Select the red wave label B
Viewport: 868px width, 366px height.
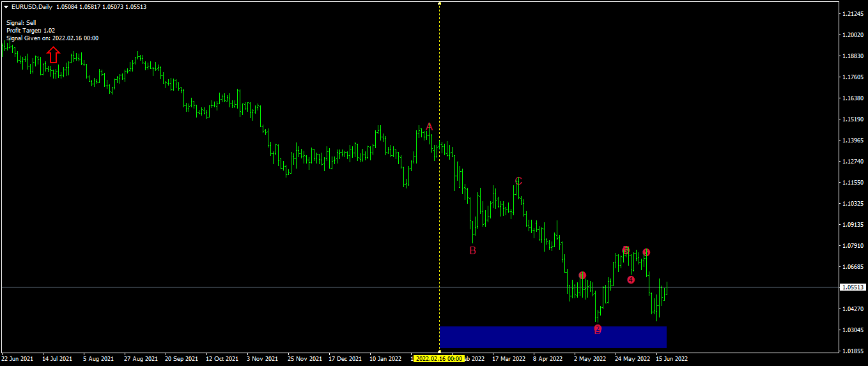point(472,250)
